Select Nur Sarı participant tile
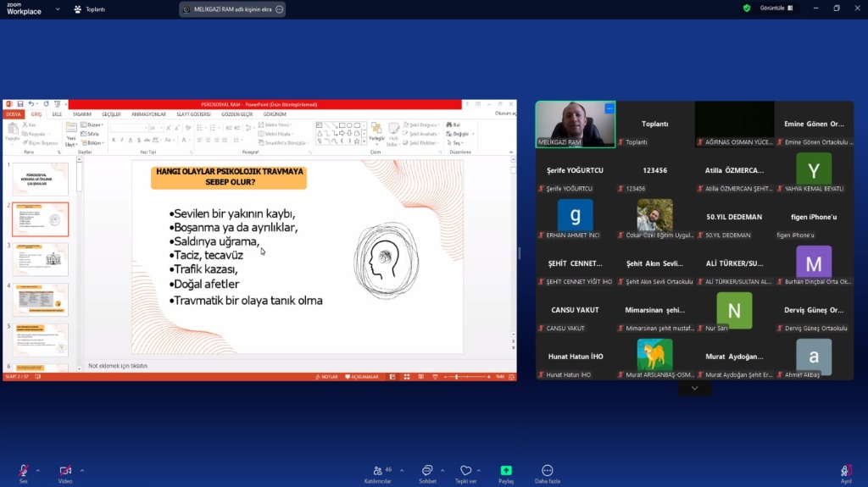The image size is (868, 487). point(734,312)
